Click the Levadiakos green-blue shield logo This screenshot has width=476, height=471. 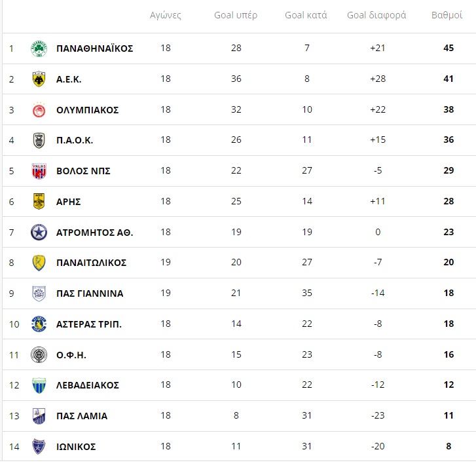39,385
